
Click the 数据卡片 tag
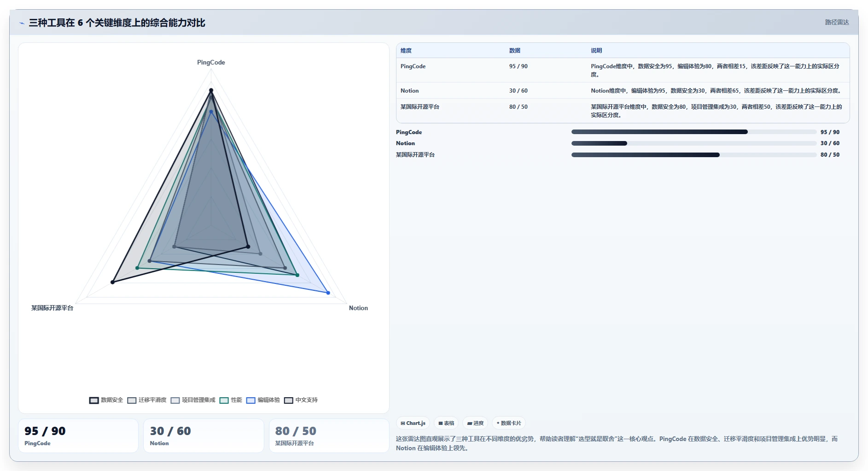[x=509, y=423]
